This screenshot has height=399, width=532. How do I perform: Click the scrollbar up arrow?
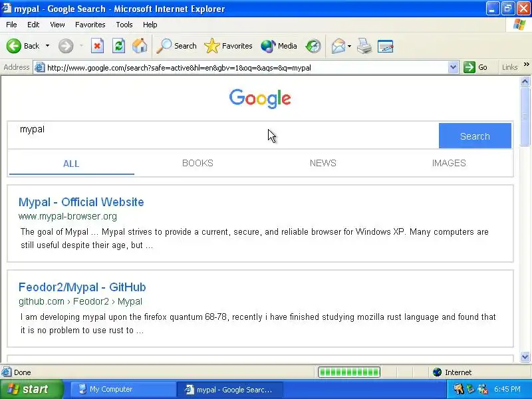coord(525,81)
